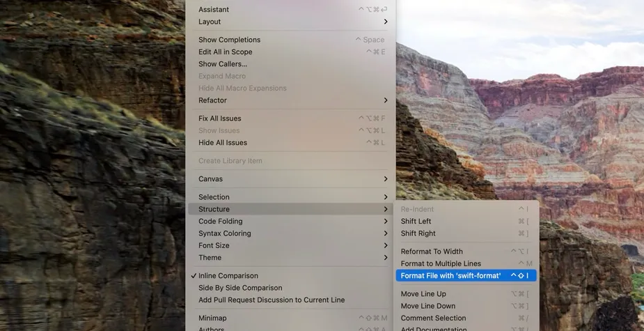Expand the Code Folding submenu
644x331 pixels.
pos(290,221)
